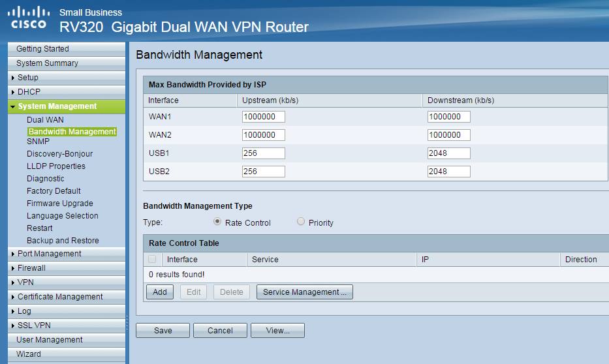Click the '0 results found!' text
Image resolution: width=609 pixels, height=364 pixels.
tap(176, 275)
